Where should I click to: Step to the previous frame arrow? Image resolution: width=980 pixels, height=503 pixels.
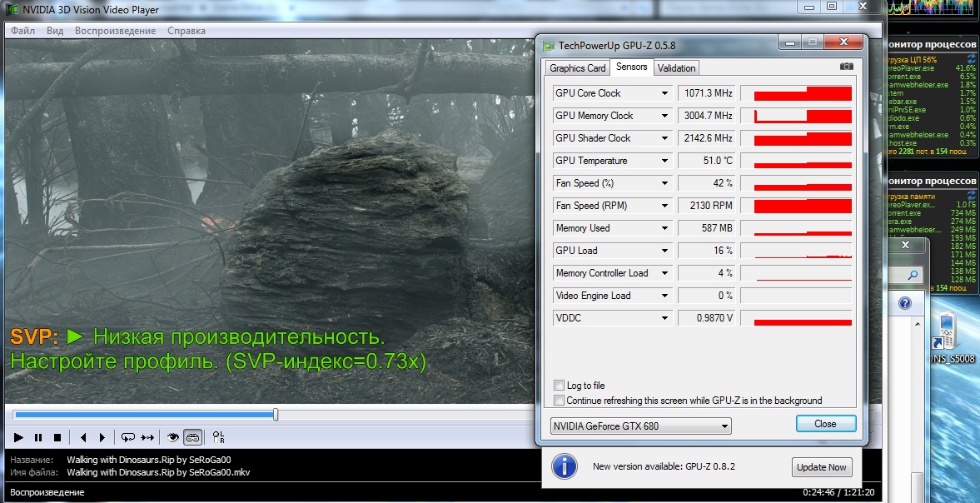click(83, 437)
